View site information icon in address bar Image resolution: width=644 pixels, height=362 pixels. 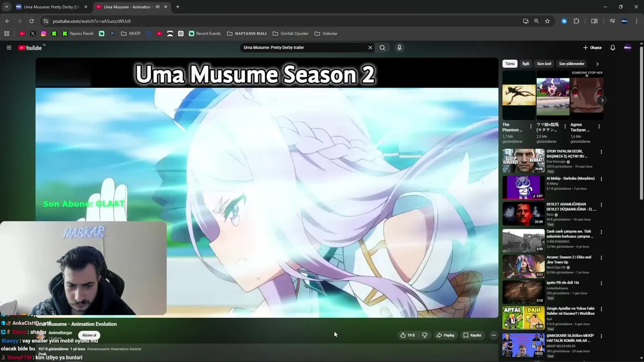click(45, 21)
